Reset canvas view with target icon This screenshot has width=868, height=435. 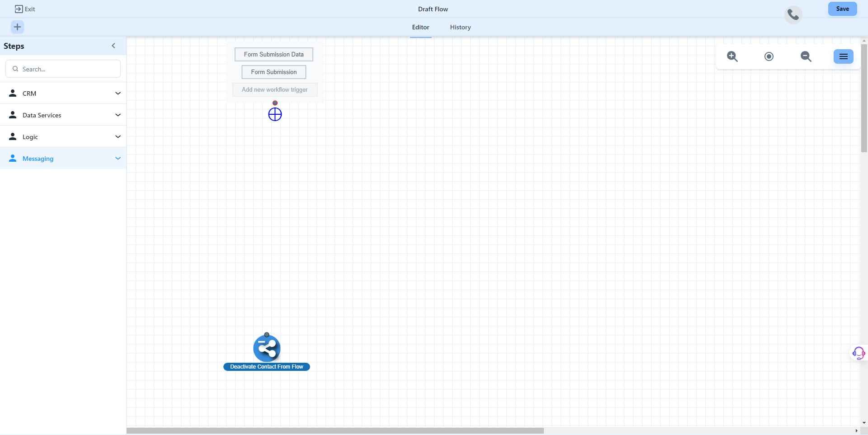(x=769, y=56)
